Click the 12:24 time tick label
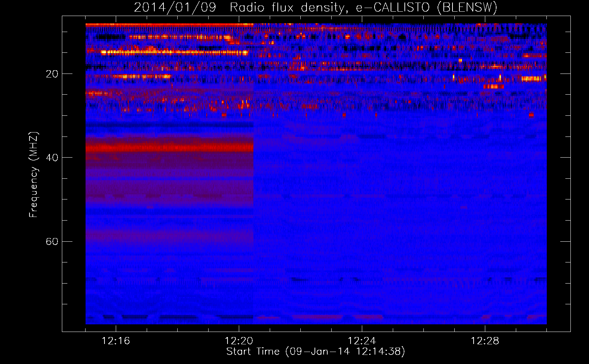Screen dimensions: 589x364 click(x=362, y=341)
